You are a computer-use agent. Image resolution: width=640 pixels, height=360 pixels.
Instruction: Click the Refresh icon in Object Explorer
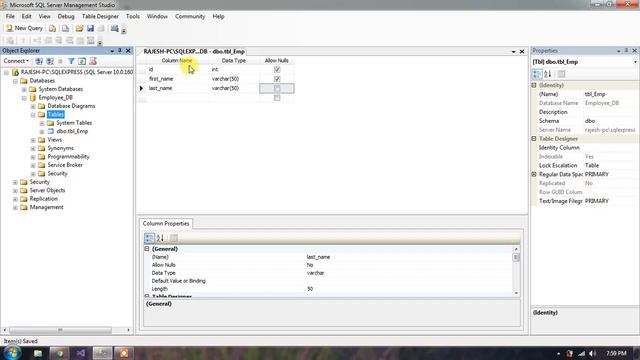(x=82, y=61)
